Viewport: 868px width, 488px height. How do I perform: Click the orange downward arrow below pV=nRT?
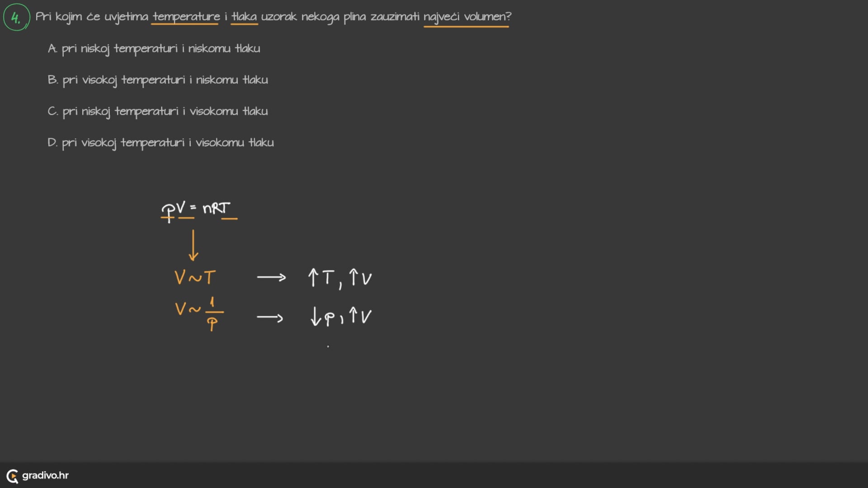click(x=193, y=245)
